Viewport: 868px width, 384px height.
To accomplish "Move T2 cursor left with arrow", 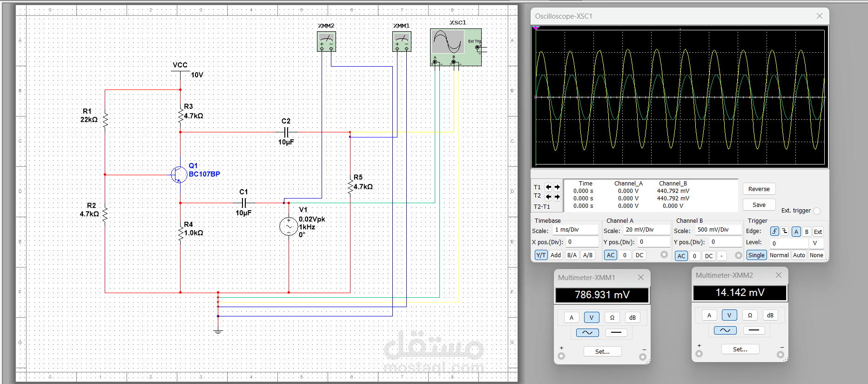I will 548,197.
